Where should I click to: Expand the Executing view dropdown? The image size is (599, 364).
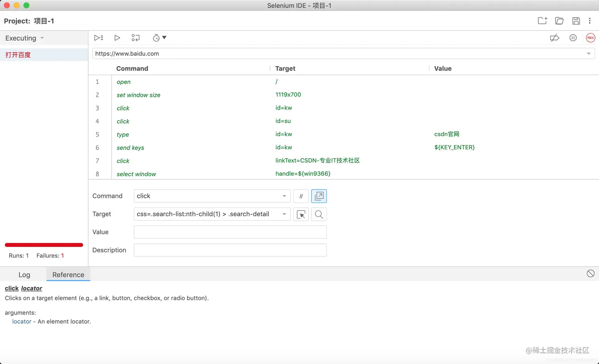[x=42, y=38]
